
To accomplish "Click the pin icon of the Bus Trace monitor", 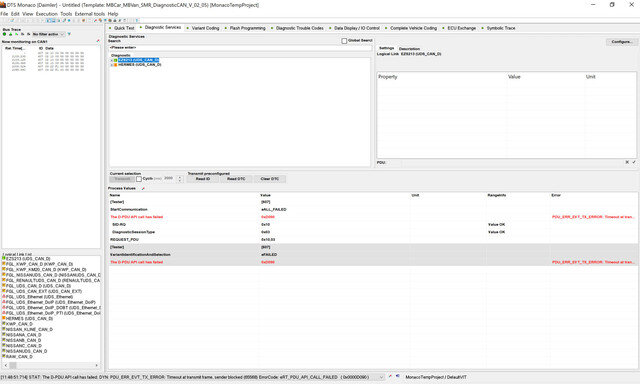I will click(x=98, y=41).
